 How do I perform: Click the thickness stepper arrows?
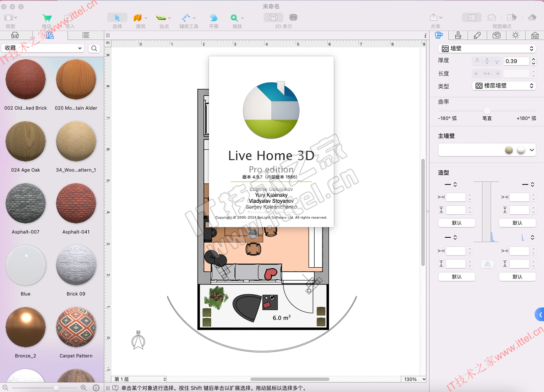point(533,61)
